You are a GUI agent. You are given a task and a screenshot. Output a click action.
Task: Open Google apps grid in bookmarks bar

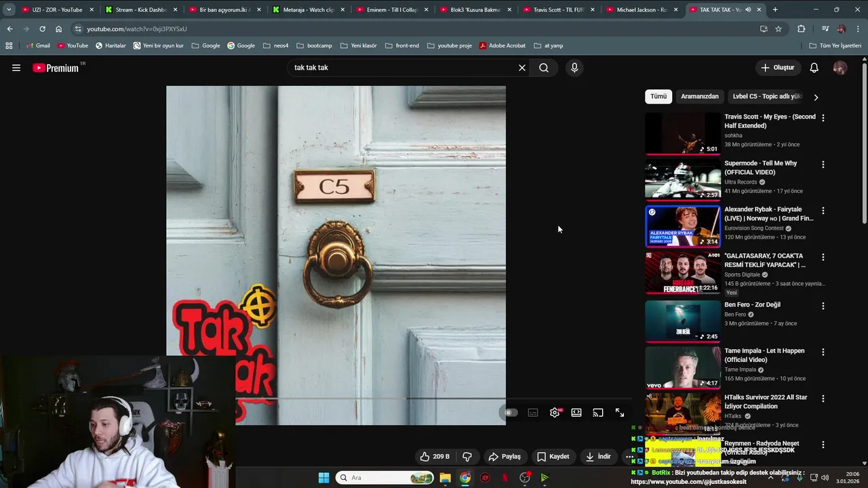9,45
